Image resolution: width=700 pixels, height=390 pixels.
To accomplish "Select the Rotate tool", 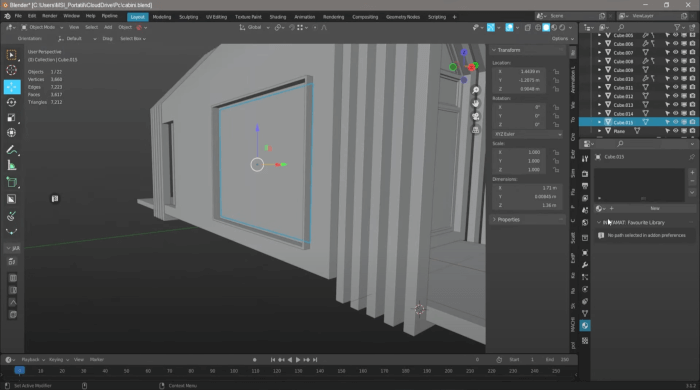I will click(12, 102).
